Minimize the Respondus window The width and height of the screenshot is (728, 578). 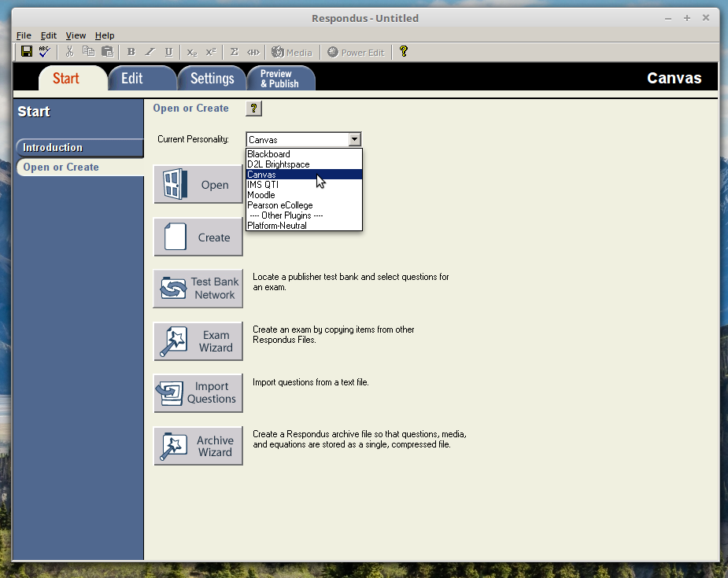(668, 18)
